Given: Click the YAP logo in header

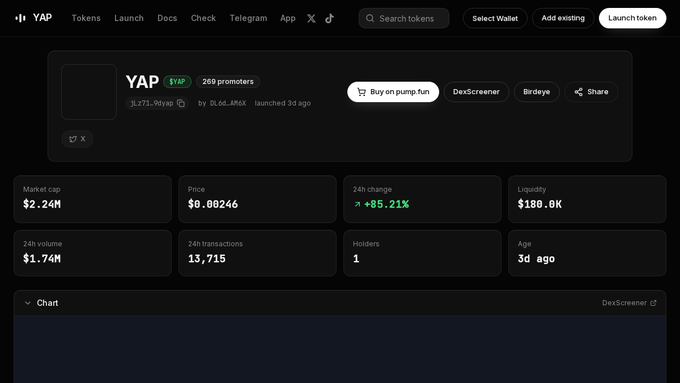Looking at the screenshot, I should click(x=33, y=18).
